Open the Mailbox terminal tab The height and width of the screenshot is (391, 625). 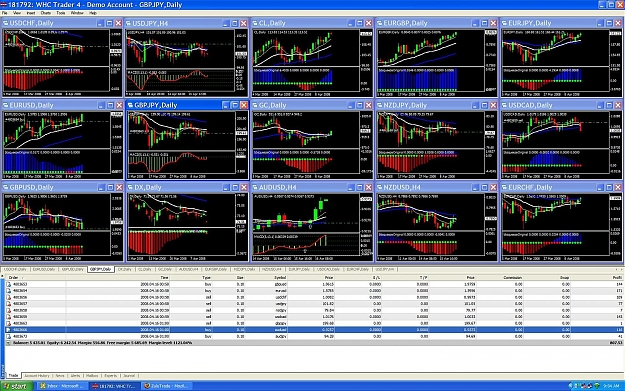tap(92, 375)
